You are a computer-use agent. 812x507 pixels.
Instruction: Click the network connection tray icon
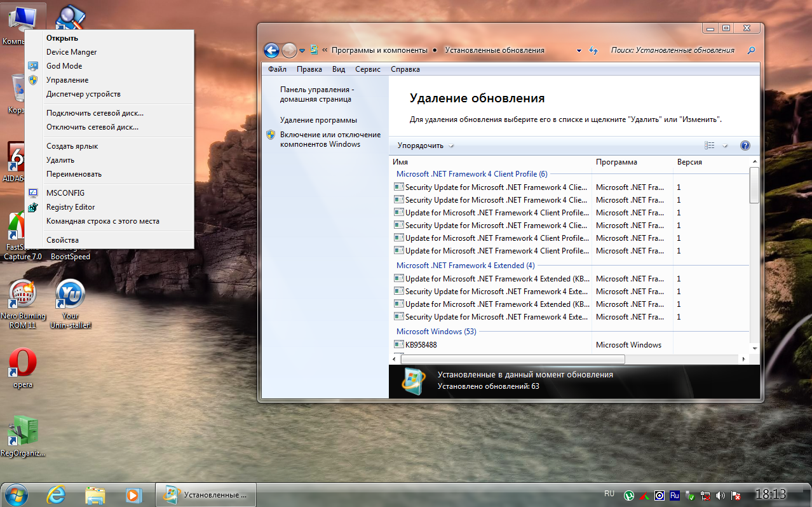(705, 495)
